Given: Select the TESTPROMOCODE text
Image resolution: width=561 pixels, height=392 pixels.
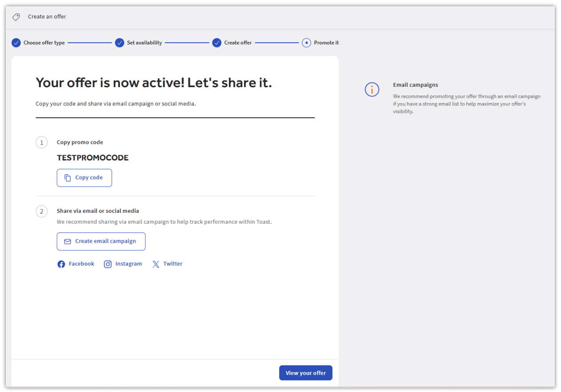Looking at the screenshot, I should 92,158.
